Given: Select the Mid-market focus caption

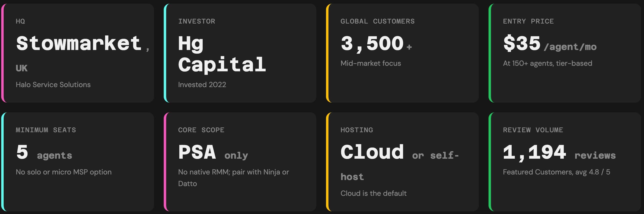Looking at the screenshot, I should [371, 63].
